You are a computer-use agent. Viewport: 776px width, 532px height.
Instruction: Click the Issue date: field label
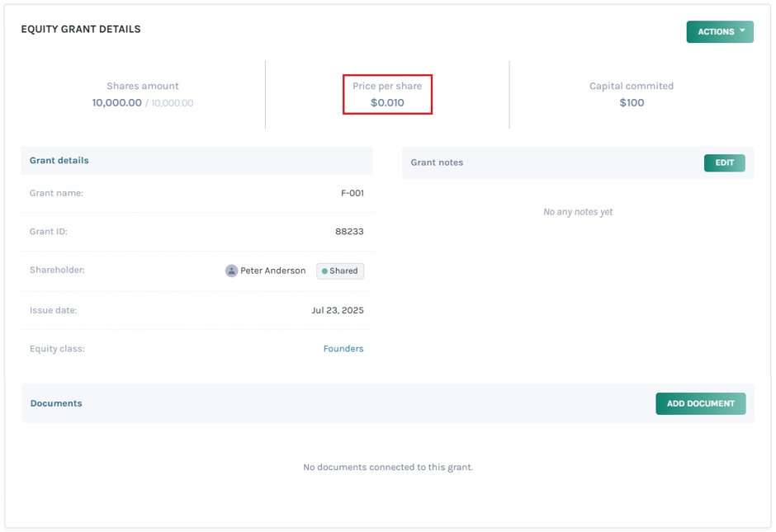click(53, 310)
